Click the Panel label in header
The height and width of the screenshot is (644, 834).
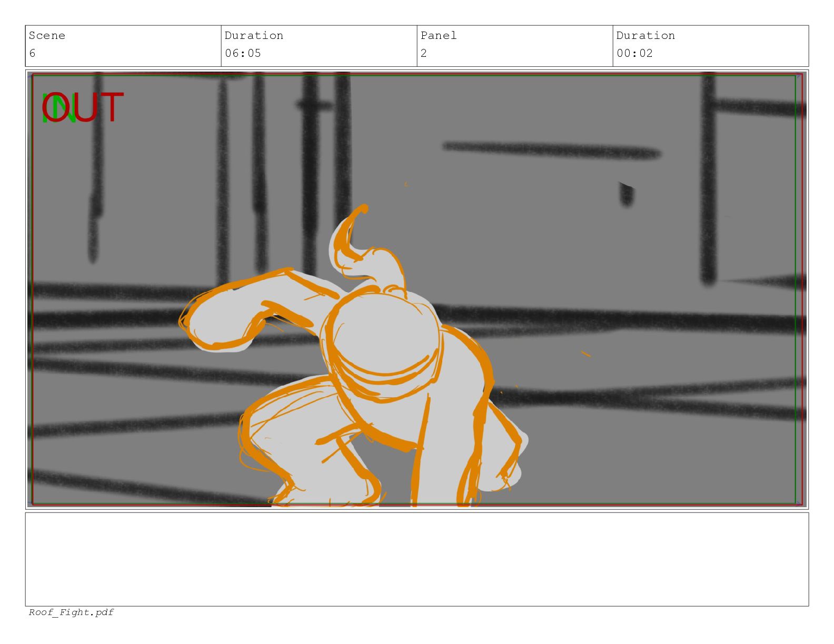(439, 36)
